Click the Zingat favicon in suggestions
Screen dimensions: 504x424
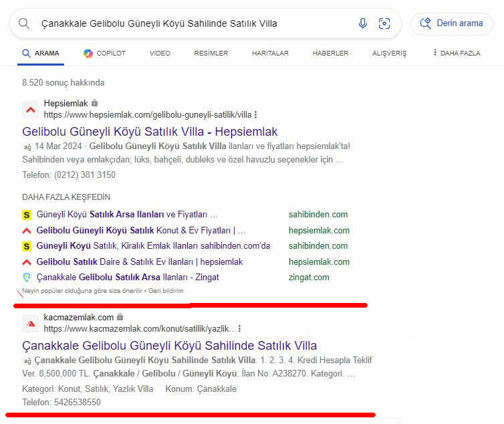(27, 278)
